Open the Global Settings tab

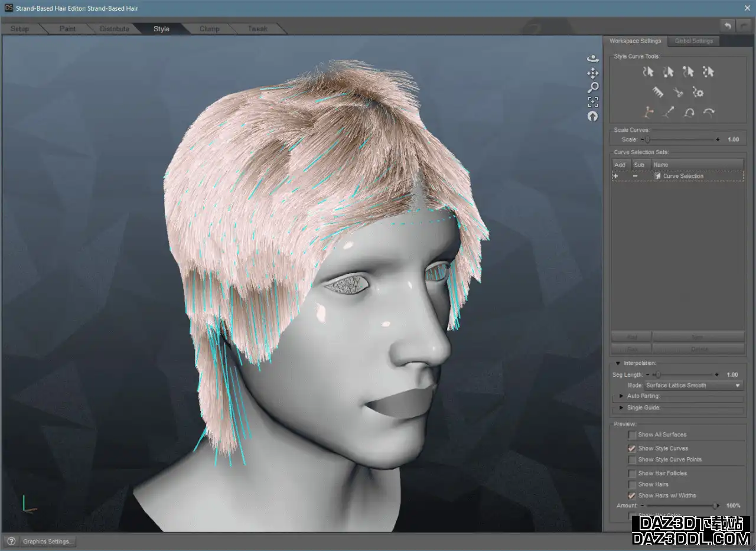pyautogui.click(x=693, y=41)
